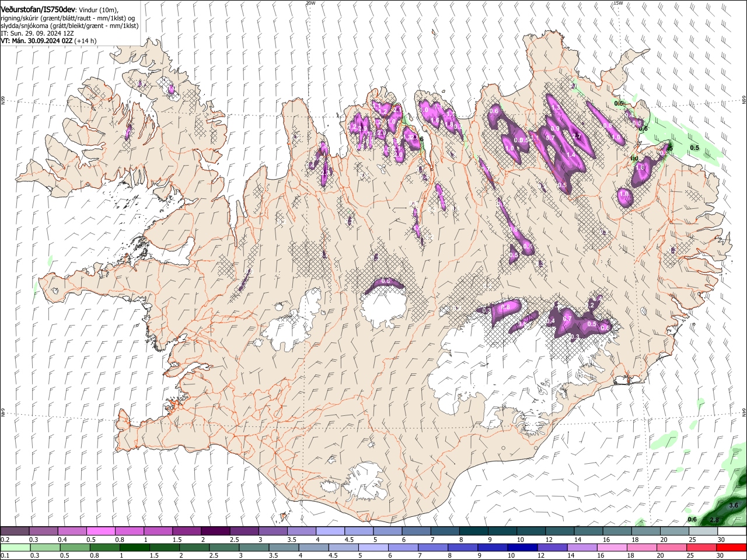Click the 2.8 rainfall value on map
747x560 pixels.
714,519
